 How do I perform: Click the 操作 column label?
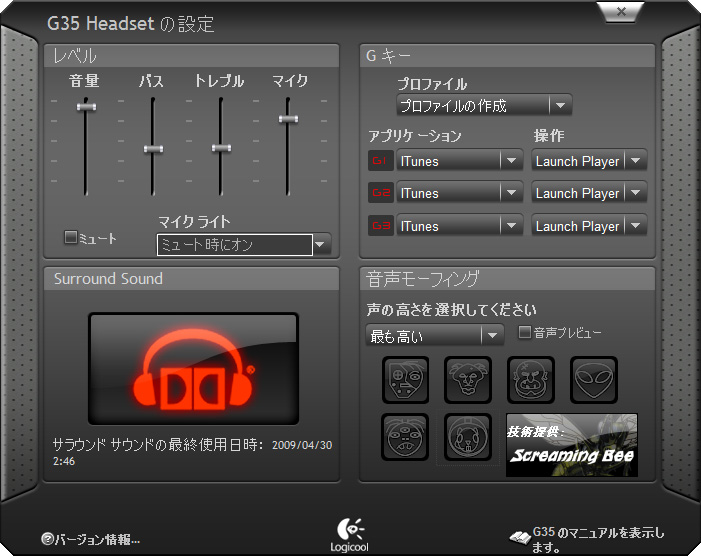(x=549, y=135)
